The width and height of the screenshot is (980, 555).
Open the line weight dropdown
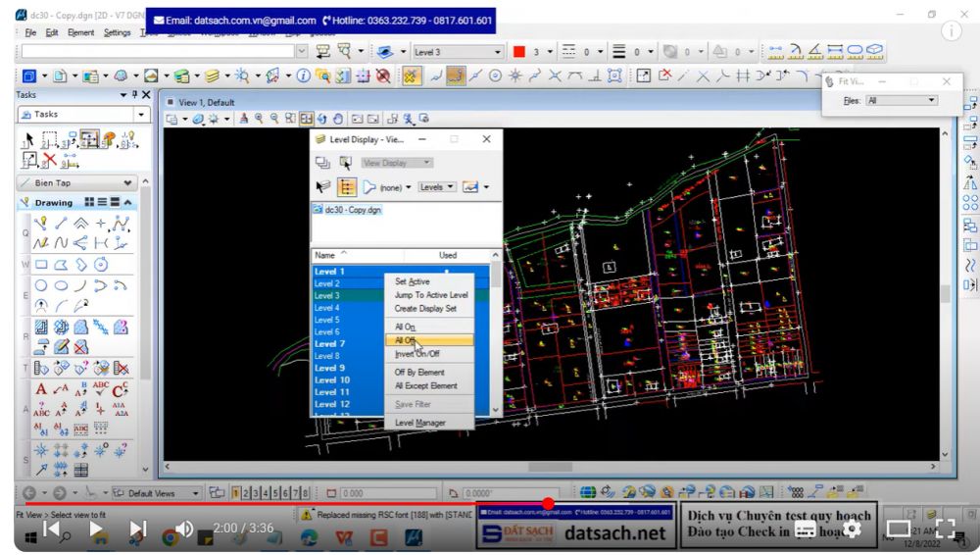[x=651, y=52]
